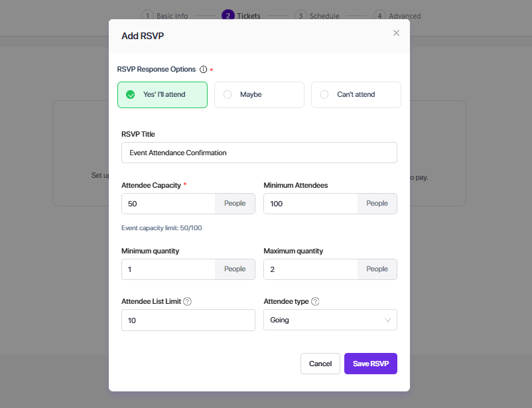
Task: Click the chevron arrow in Going dropdown
Action: click(388, 320)
